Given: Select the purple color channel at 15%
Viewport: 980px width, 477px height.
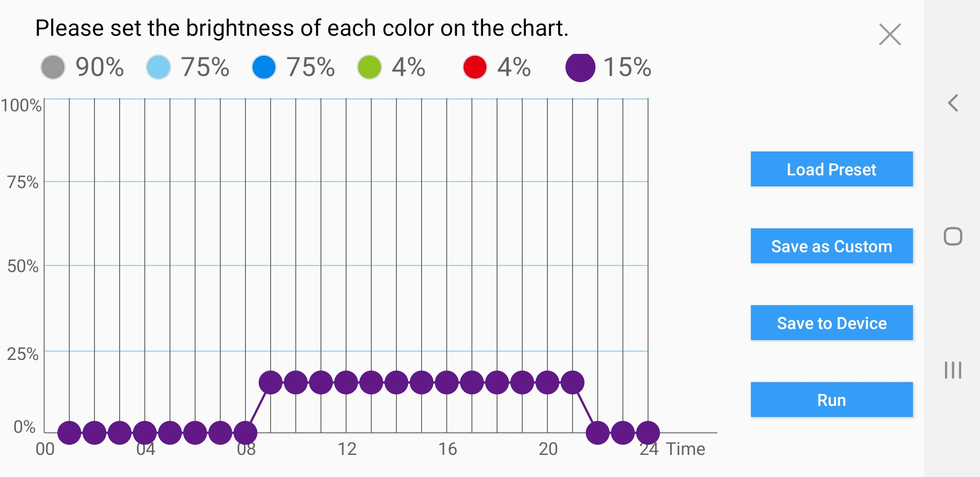Looking at the screenshot, I should tap(580, 67).
